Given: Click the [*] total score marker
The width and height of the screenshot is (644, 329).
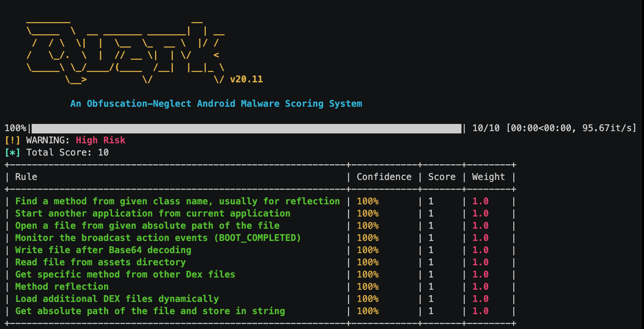Looking at the screenshot, I should tap(12, 152).
